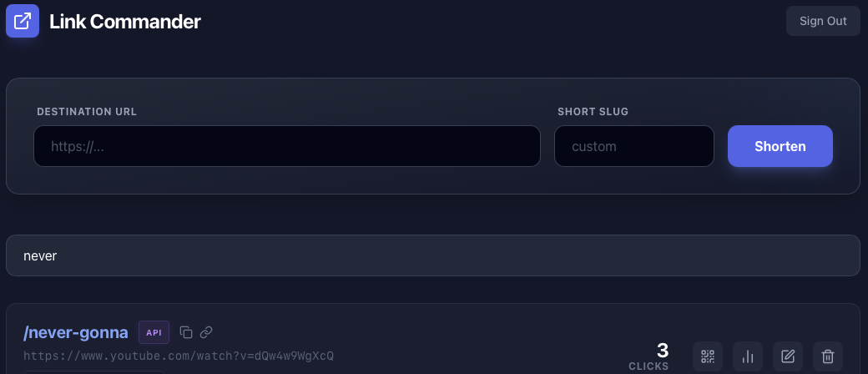This screenshot has height=374, width=868.
Task: Click the 3 clicks counter
Action: pos(663,351)
